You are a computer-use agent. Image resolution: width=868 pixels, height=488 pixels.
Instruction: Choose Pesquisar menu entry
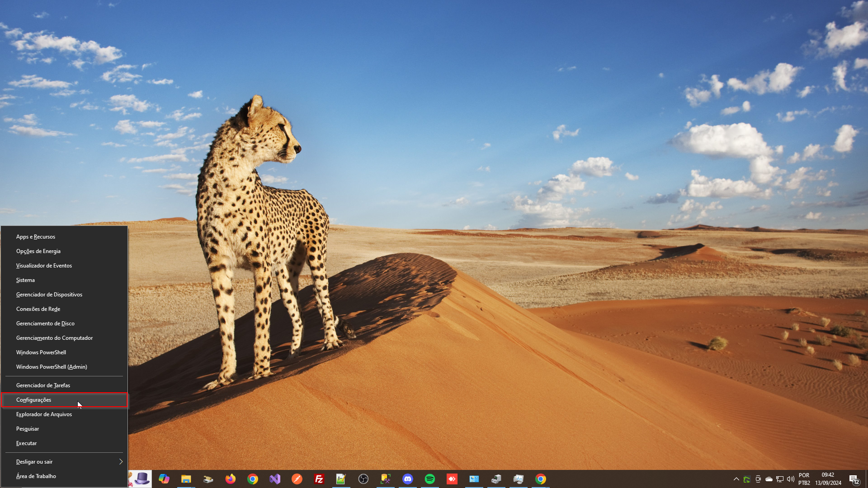pos(64,429)
